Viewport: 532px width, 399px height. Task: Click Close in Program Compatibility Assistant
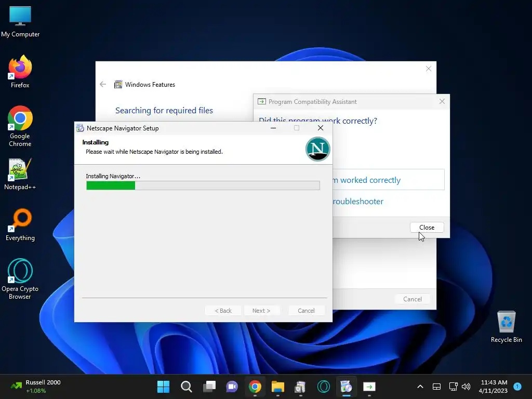(427, 228)
